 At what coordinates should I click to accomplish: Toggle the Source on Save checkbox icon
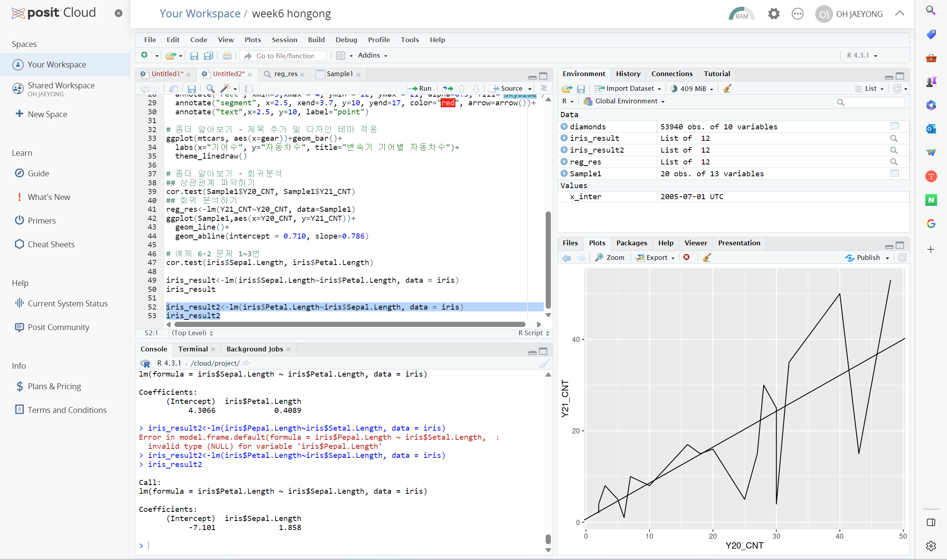coord(174,88)
